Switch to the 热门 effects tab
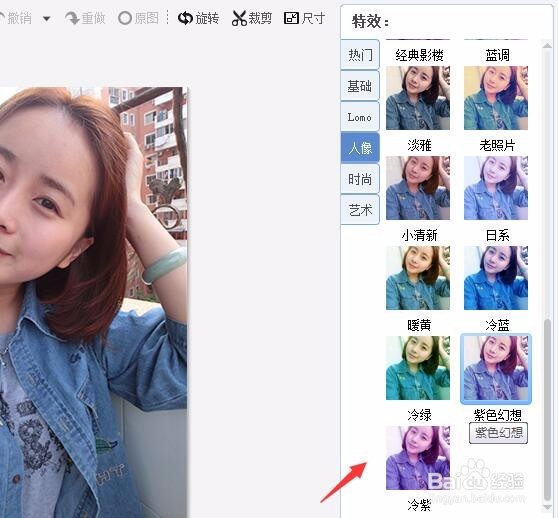This screenshot has width=558, height=518. pyautogui.click(x=360, y=55)
